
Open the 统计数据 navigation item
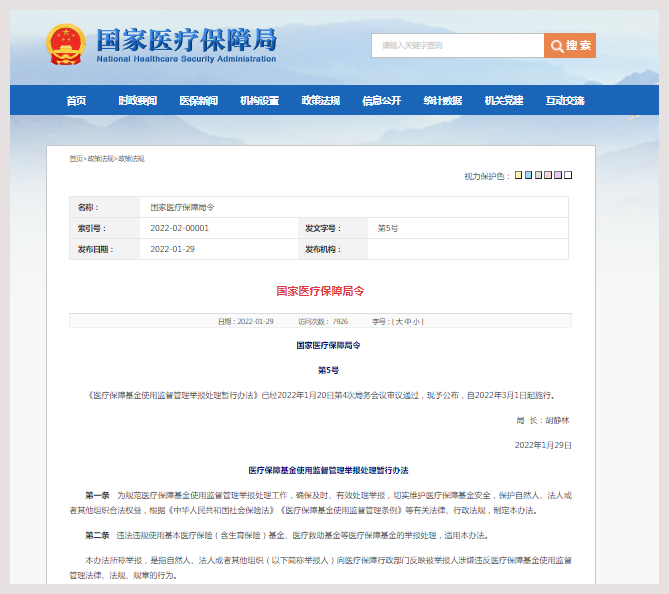(x=442, y=101)
